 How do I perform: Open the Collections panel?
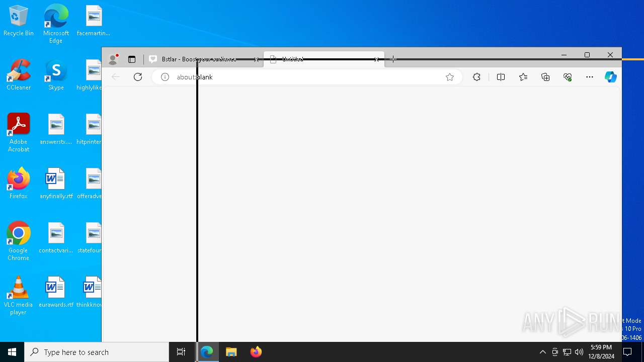[545, 77]
